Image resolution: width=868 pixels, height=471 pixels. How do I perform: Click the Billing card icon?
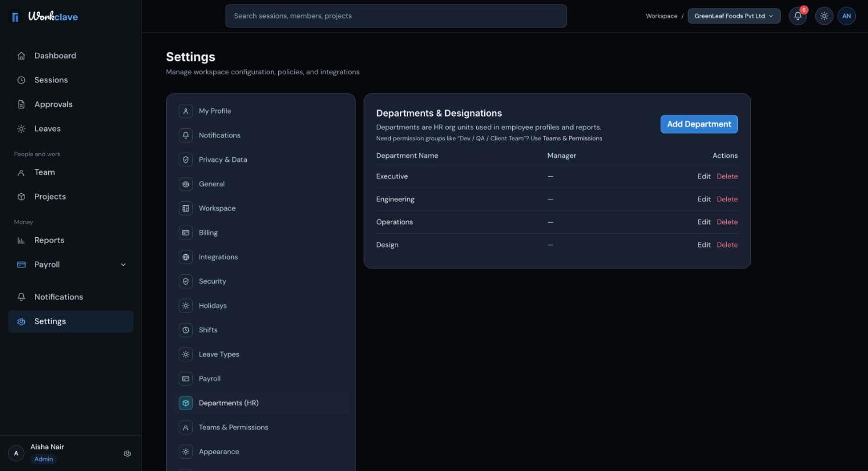pos(186,233)
